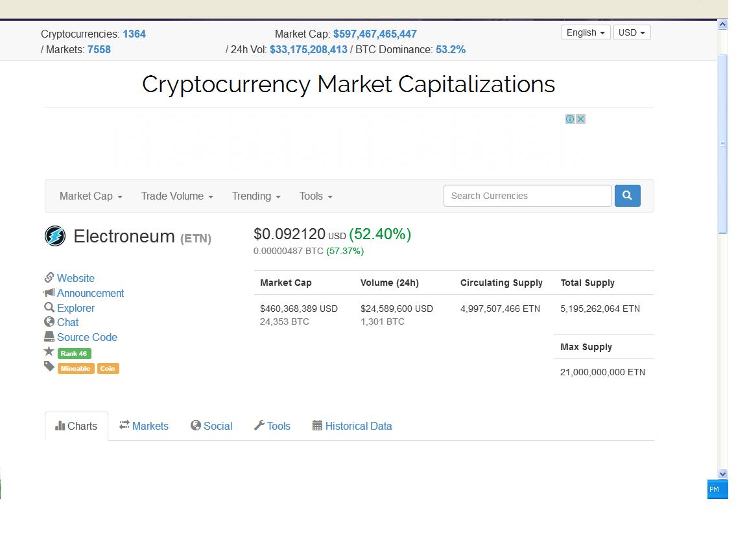747x560 pixels.
Task: Click the Coin tag badge
Action: [108, 369]
